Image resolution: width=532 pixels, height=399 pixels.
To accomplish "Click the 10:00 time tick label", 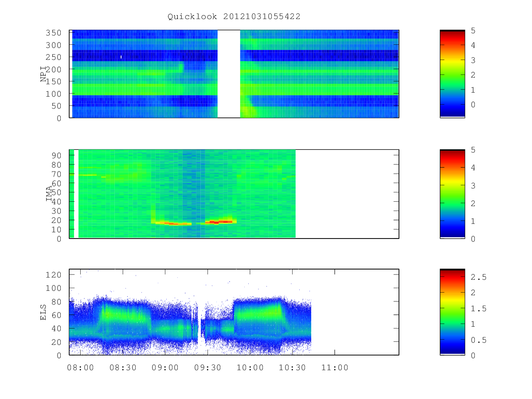I will [x=250, y=368].
